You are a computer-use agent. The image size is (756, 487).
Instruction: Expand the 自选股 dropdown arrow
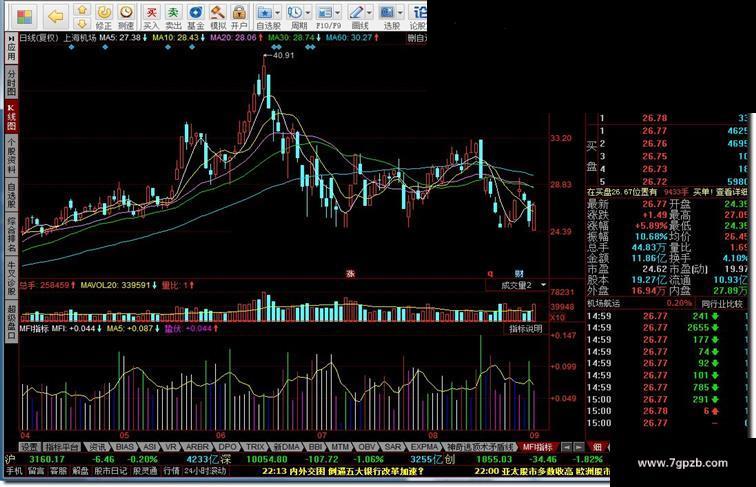pos(277,13)
